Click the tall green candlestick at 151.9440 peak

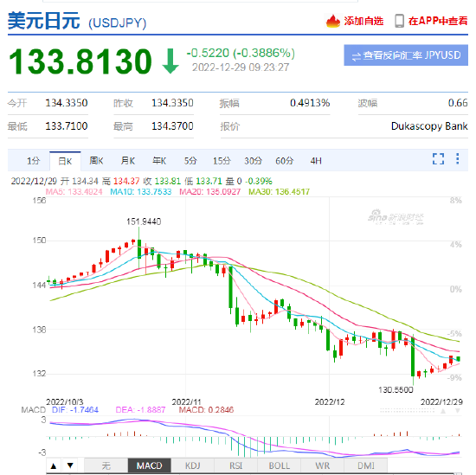[x=139, y=248]
